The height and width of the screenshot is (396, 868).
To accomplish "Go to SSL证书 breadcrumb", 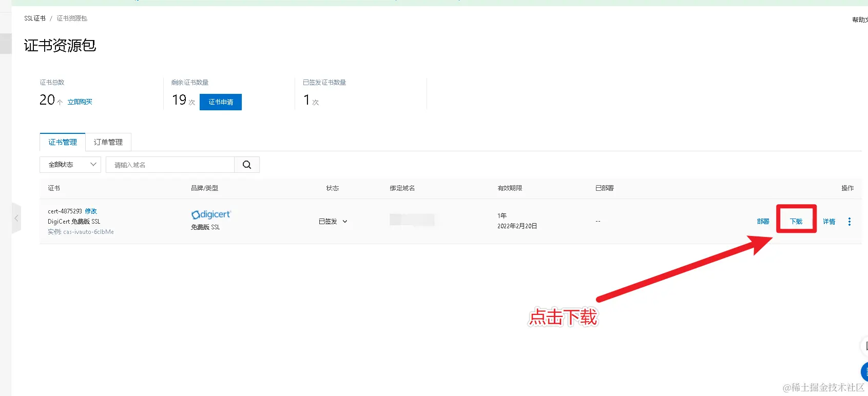I will [35, 18].
